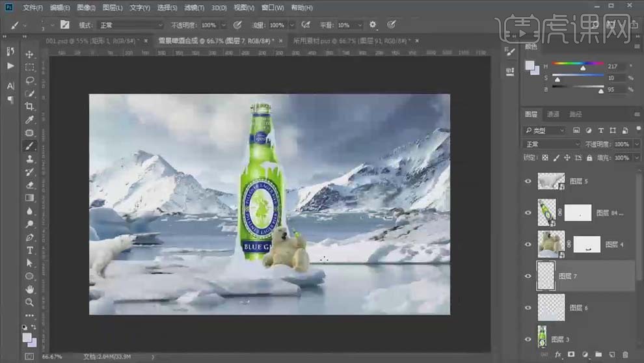Image resolution: width=644 pixels, height=363 pixels.
Task: Select the Move tool
Action: (30, 54)
